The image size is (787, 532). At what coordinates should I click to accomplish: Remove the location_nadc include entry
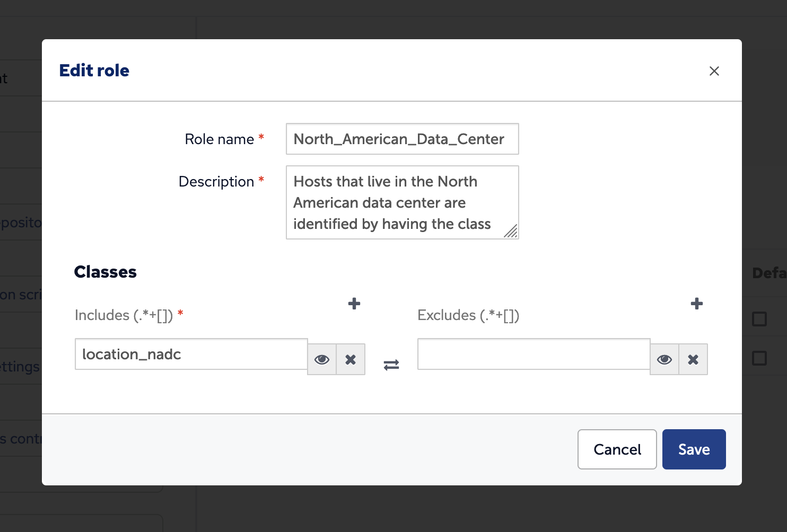point(351,360)
